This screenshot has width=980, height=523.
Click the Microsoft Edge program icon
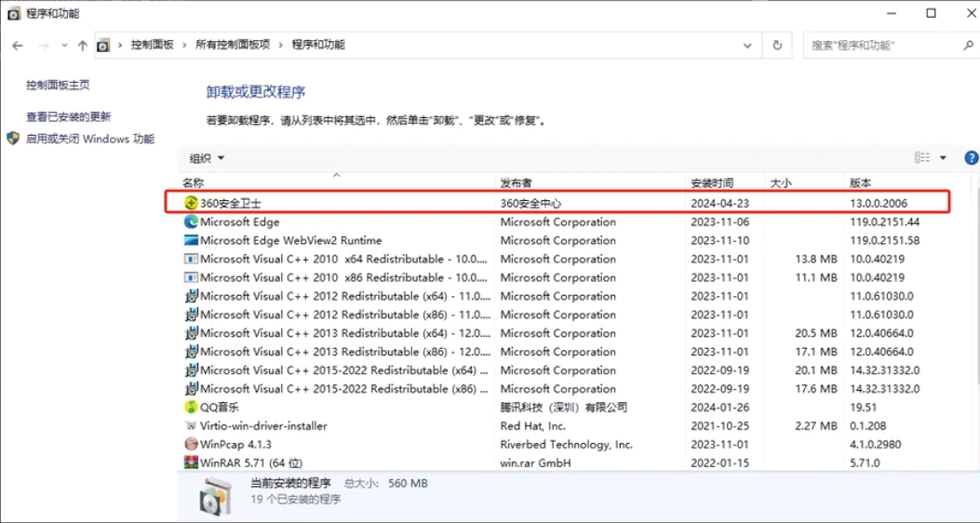pyautogui.click(x=191, y=221)
